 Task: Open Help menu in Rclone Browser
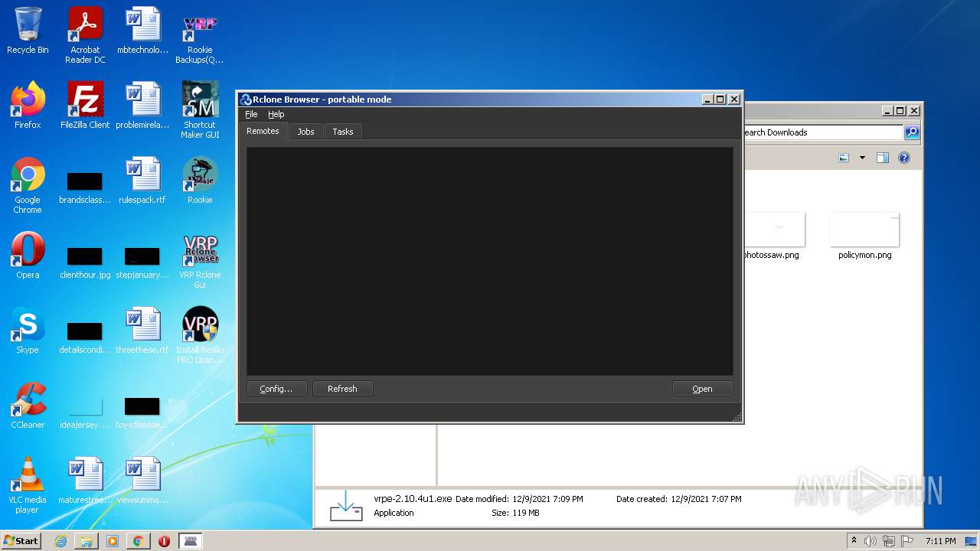tap(276, 114)
